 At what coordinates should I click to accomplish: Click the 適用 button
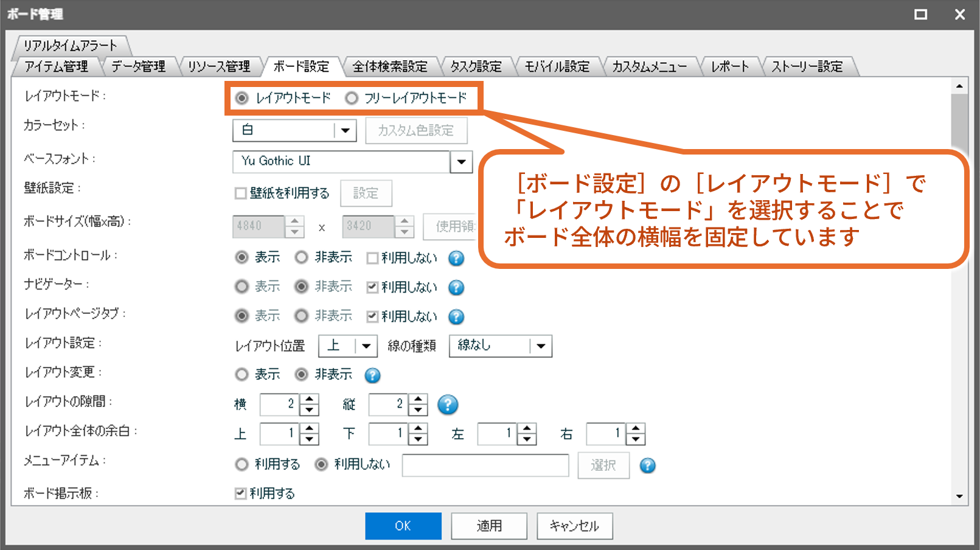489,526
